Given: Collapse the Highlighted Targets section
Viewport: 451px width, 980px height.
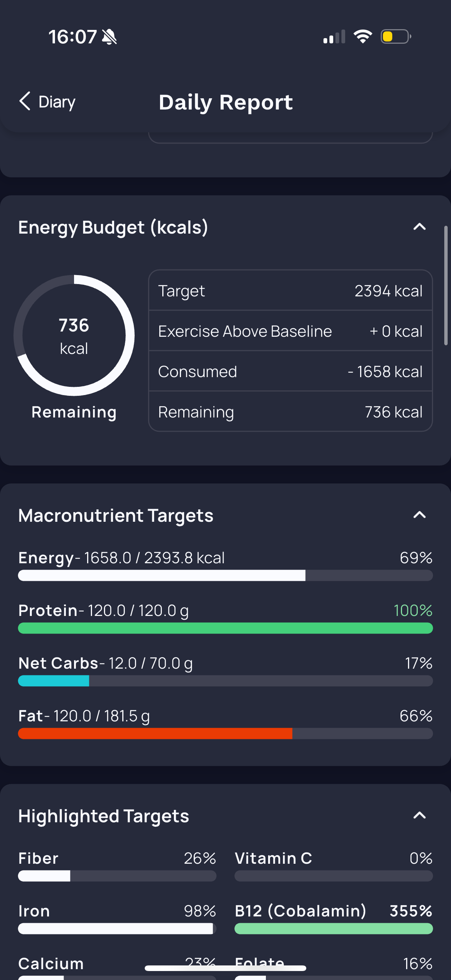Looking at the screenshot, I should coord(420,816).
